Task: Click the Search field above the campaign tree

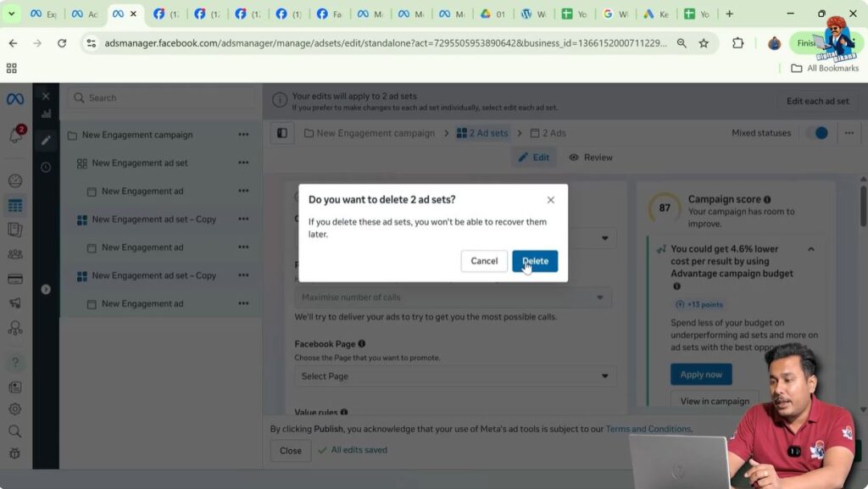Action: (161, 97)
